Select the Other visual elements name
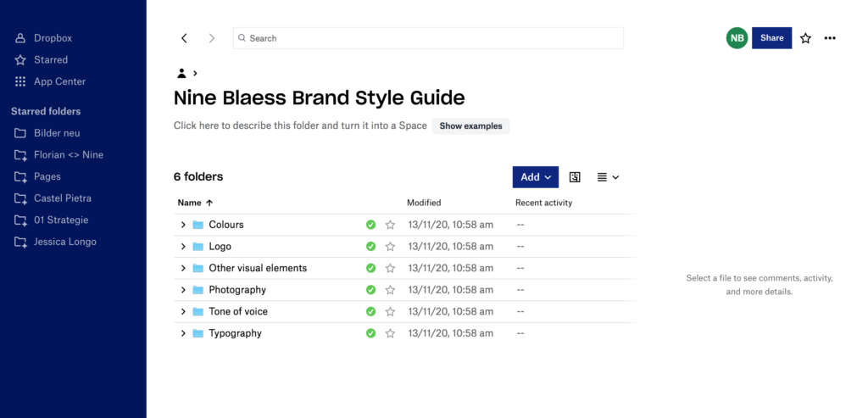This screenshot has height=418, width=868. pyautogui.click(x=258, y=268)
